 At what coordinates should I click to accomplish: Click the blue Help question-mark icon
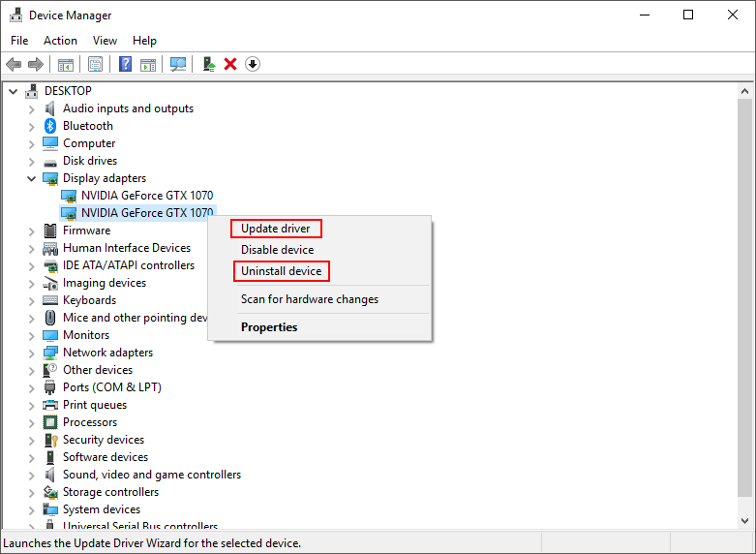[x=126, y=64]
